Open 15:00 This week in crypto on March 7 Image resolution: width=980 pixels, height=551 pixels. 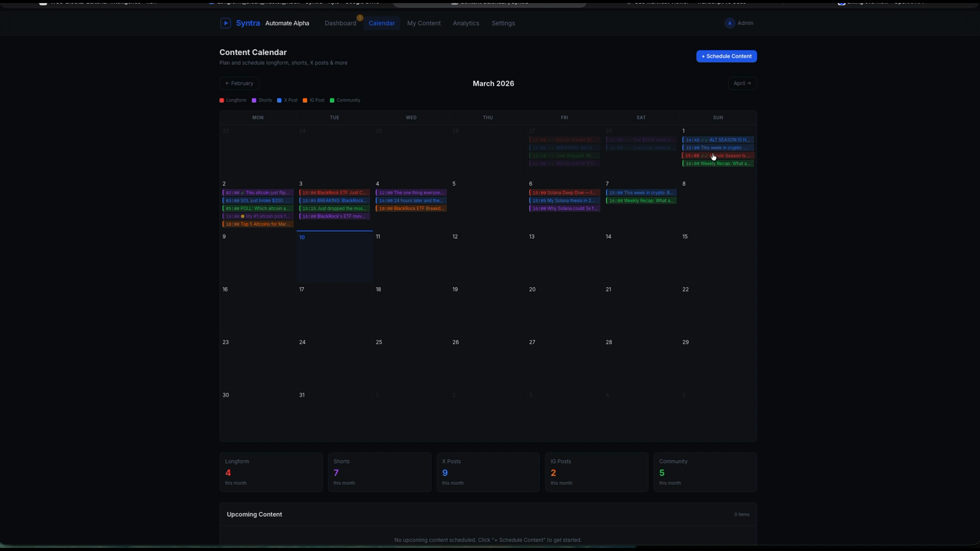tap(641, 193)
